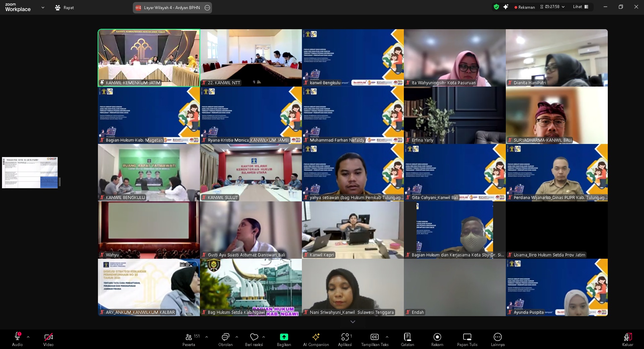Viewport: 644px width, 349px height.
Task: Open the Rapat tab
Action: 64,7
